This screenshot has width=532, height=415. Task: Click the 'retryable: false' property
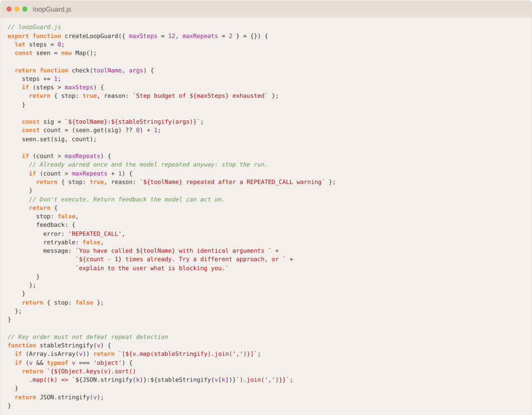coord(72,242)
